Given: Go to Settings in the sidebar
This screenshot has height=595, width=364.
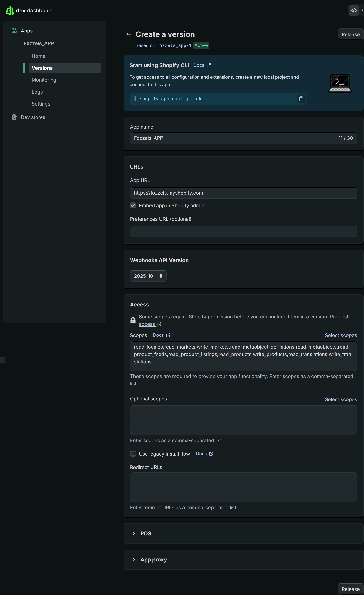Looking at the screenshot, I should click(41, 104).
